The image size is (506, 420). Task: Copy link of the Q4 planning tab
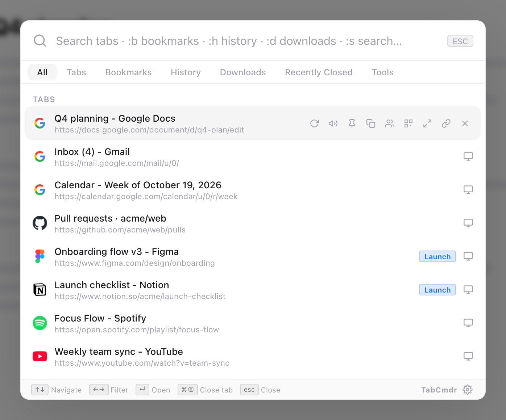(446, 123)
